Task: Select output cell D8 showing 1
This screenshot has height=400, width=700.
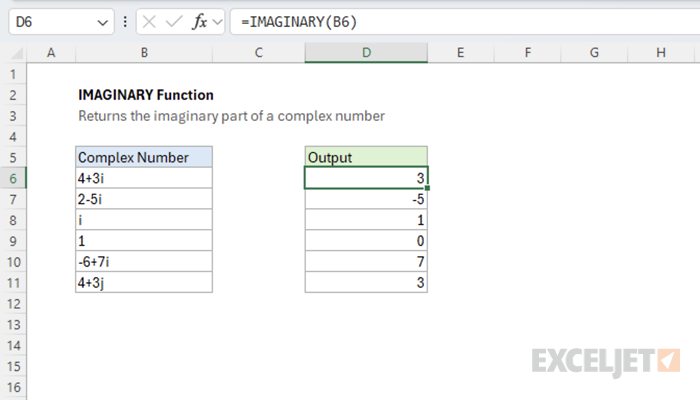Action: coord(366,220)
